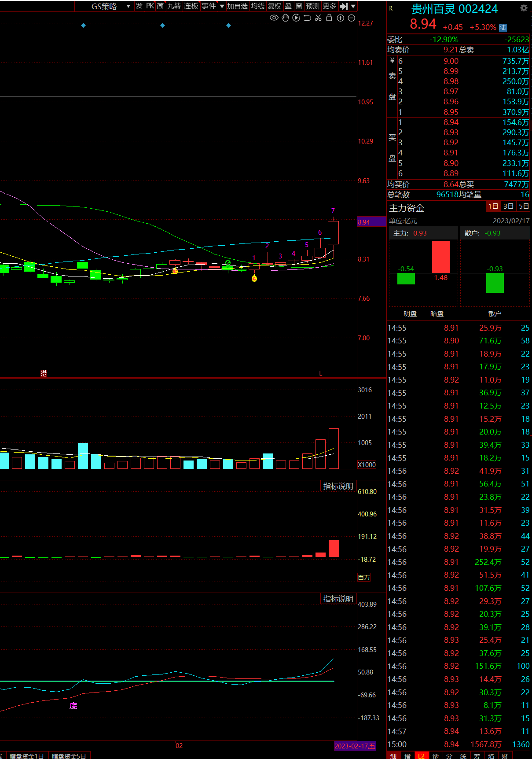Toggle 均线 moving average lines
Screen dimensions: 532x759
(258, 6)
